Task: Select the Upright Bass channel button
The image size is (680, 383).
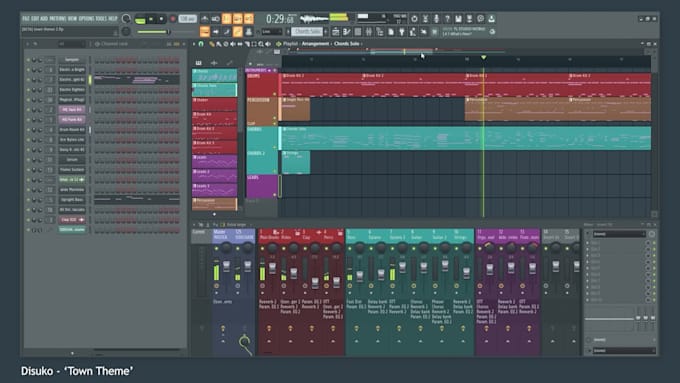Action: [x=72, y=200]
